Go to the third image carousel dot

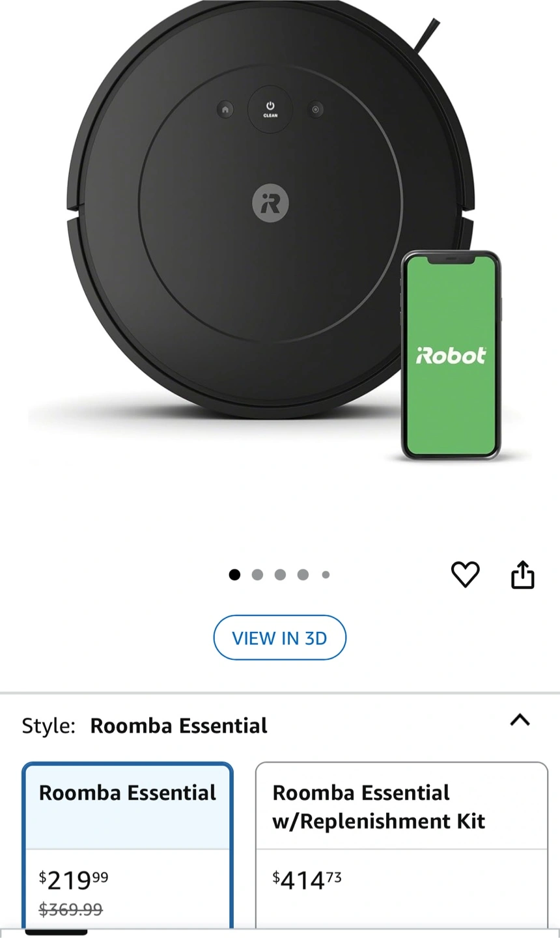tap(280, 575)
